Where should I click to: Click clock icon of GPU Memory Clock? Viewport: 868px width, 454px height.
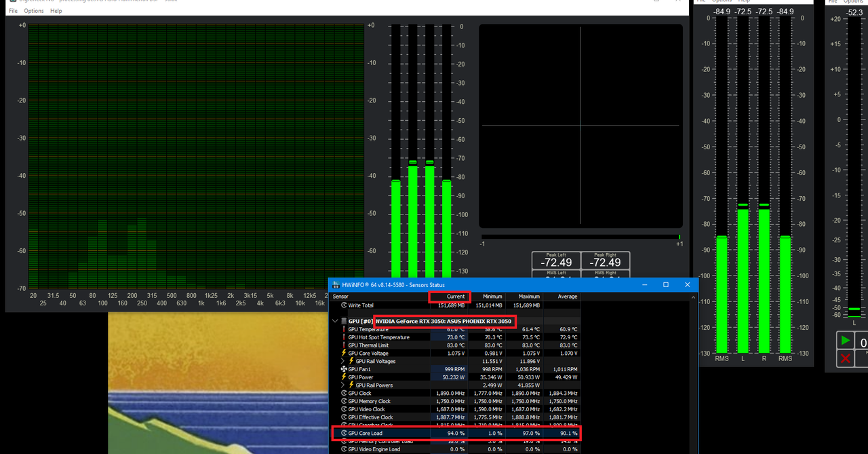pyautogui.click(x=344, y=401)
